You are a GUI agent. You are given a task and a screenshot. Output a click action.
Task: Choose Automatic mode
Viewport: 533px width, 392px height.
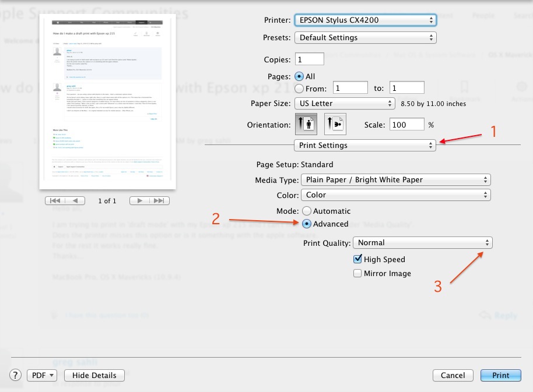click(x=307, y=211)
